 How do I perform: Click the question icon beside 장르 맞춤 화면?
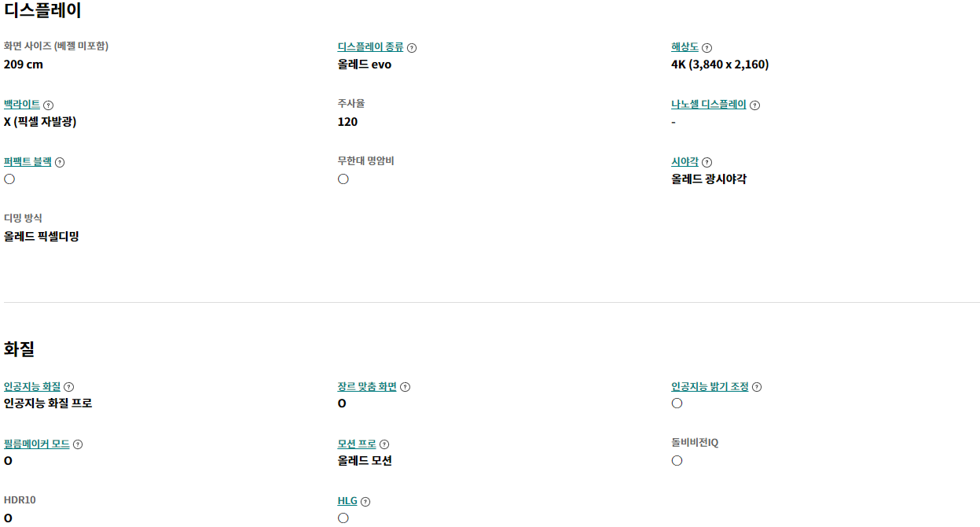(406, 387)
